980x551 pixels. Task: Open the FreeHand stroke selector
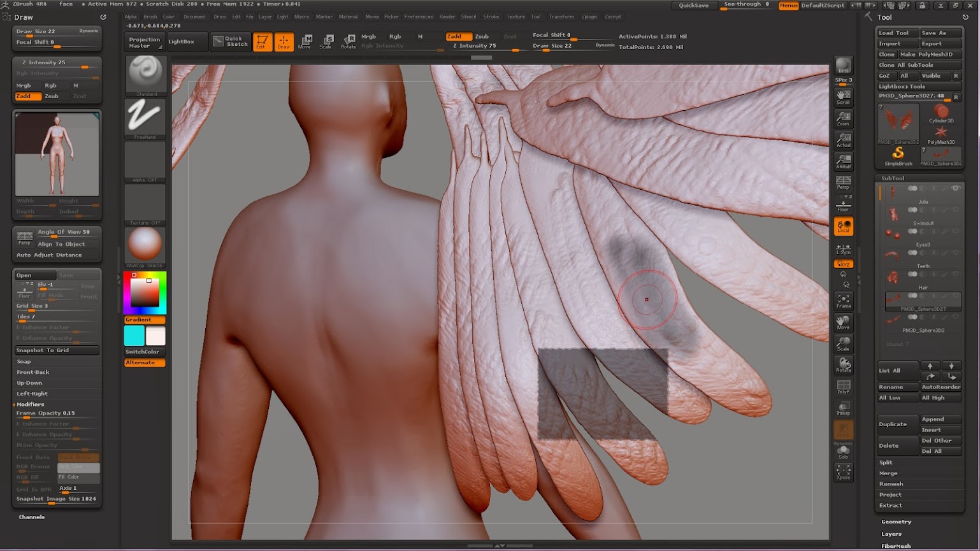145,118
